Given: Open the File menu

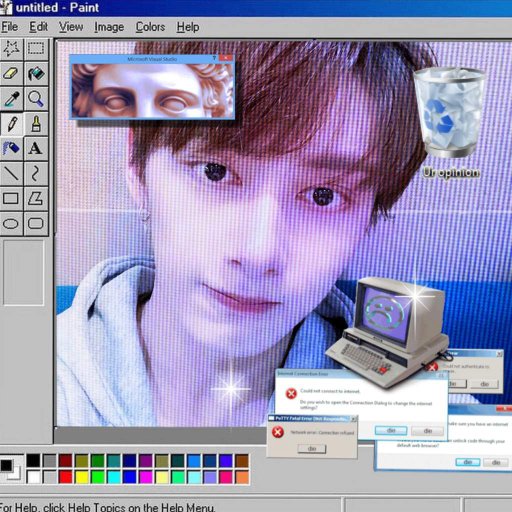Looking at the screenshot, I should 10,27.
